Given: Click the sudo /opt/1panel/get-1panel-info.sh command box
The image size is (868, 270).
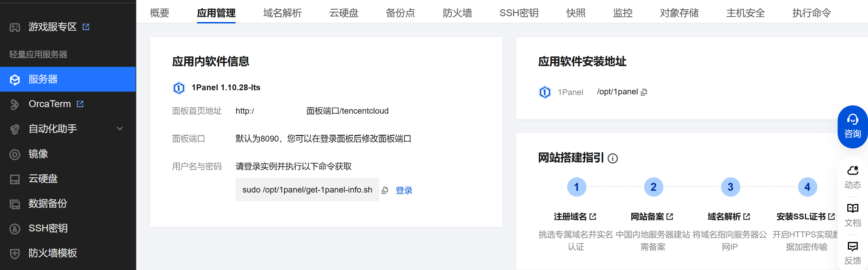Looking at the screenshot, I should point(307,190).
